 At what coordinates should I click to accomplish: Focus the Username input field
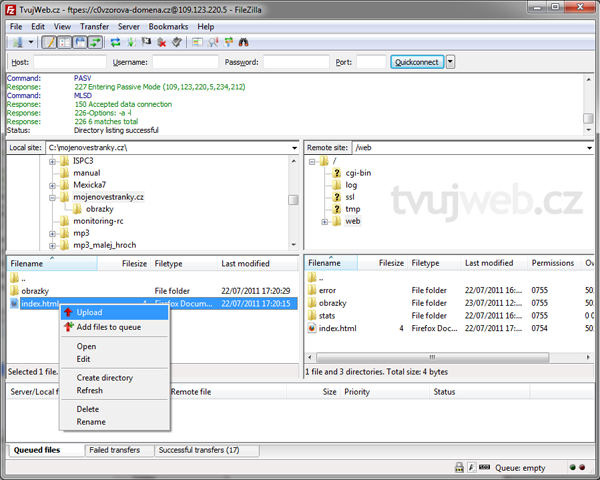pos(185,62)
